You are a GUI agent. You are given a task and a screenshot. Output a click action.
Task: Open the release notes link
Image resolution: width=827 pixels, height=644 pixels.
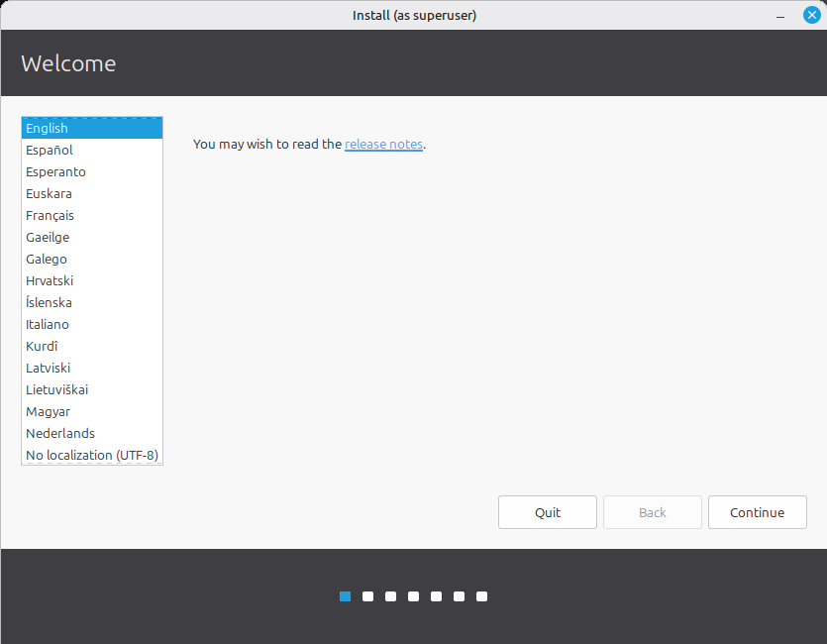(x=383, y=144)
